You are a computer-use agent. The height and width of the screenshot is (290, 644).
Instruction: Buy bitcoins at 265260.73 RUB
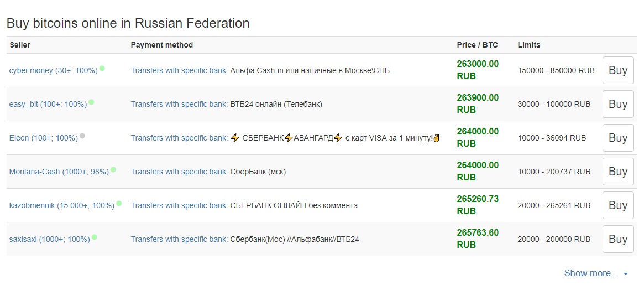[617, 205]
